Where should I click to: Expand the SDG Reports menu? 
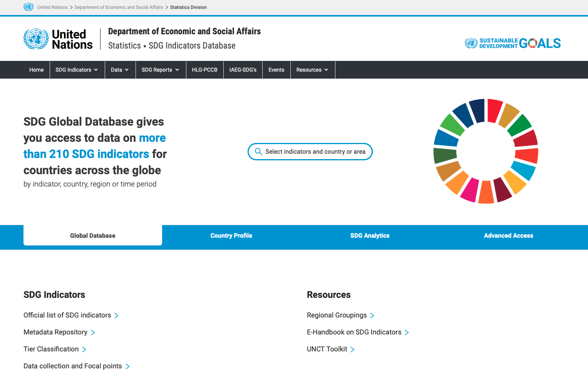(x=160, y=70)
